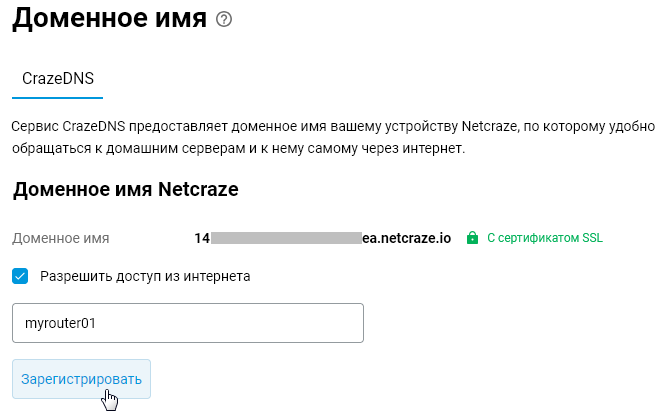Click the help question mark icon
Image resolution: width=666 pixels, height=420 pixels.
(224, 19)
